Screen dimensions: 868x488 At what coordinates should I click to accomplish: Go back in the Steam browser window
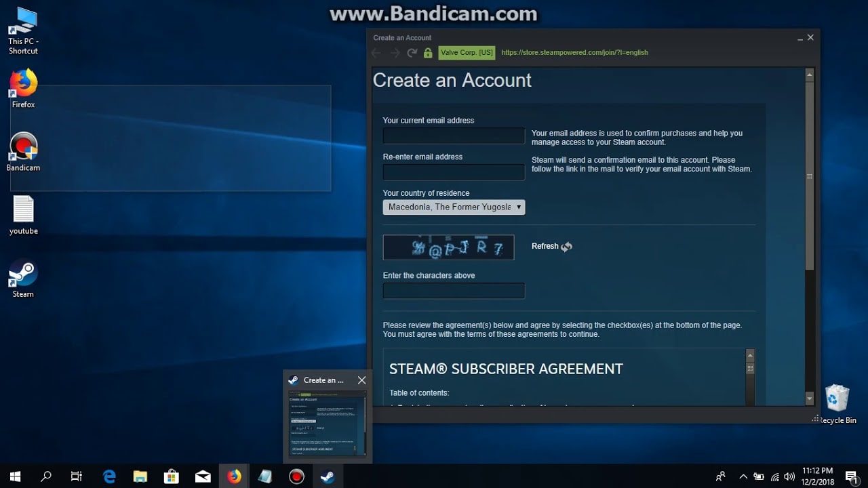click(377, 53)
